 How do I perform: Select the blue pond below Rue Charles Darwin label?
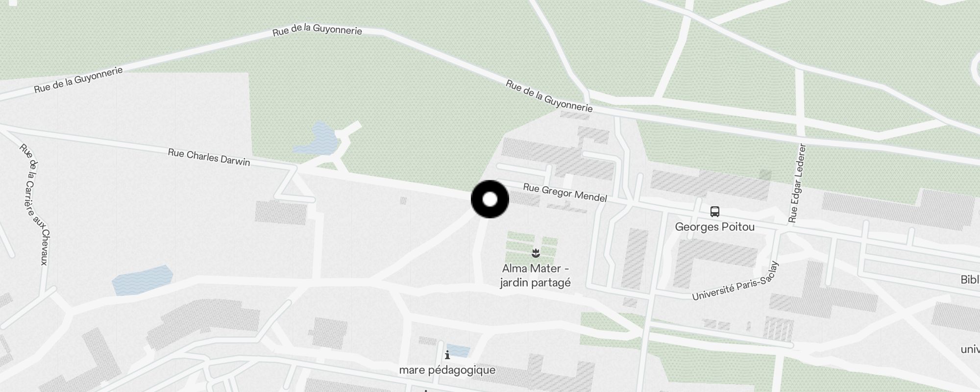pos(143,280)
